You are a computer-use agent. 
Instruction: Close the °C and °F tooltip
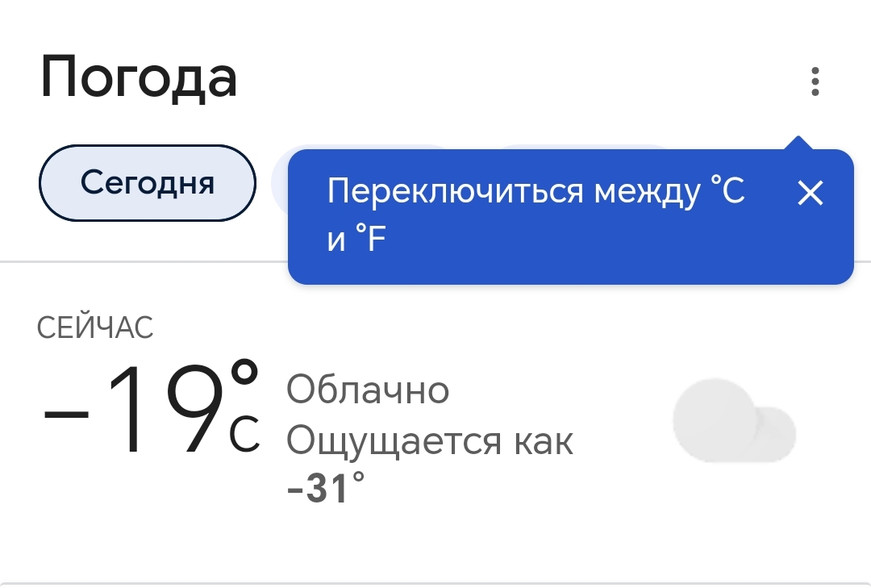(x=810, y=193)
